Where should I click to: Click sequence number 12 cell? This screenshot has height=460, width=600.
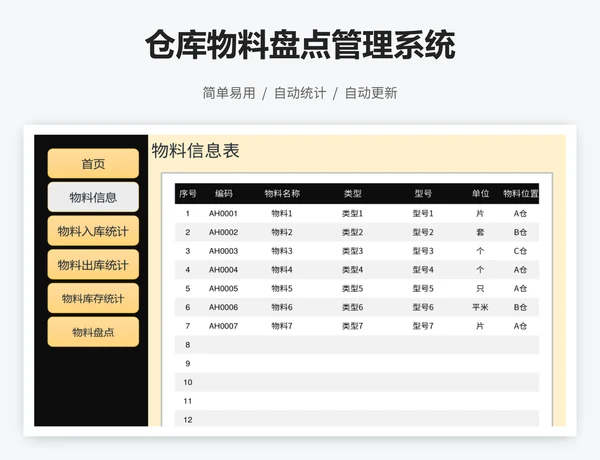tap(188, 420)
